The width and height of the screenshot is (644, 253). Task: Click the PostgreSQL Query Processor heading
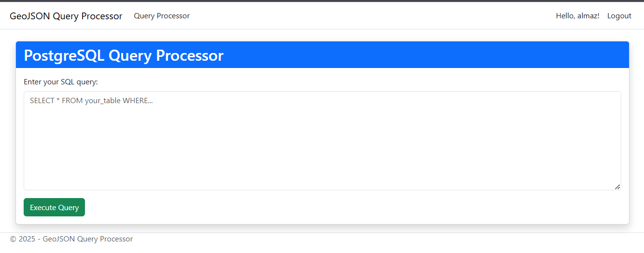click(x=124, y=55)
